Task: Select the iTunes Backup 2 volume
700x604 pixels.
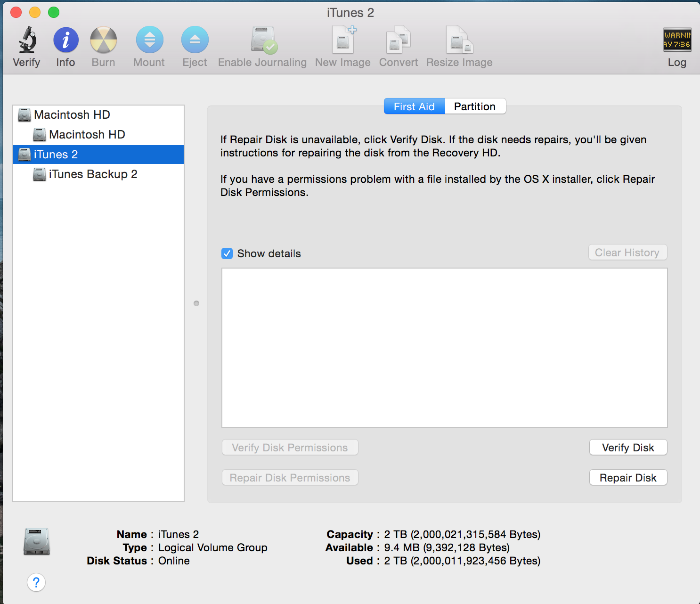Action: pos(98,174)
